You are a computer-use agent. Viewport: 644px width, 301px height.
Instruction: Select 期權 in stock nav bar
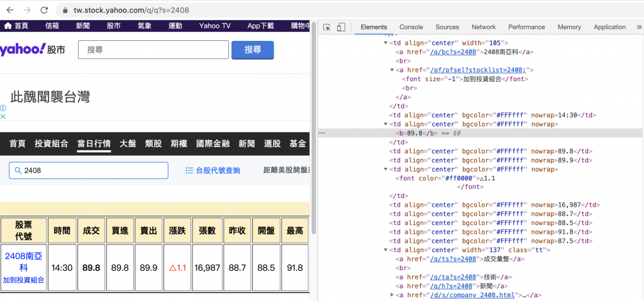click(179, 144)
